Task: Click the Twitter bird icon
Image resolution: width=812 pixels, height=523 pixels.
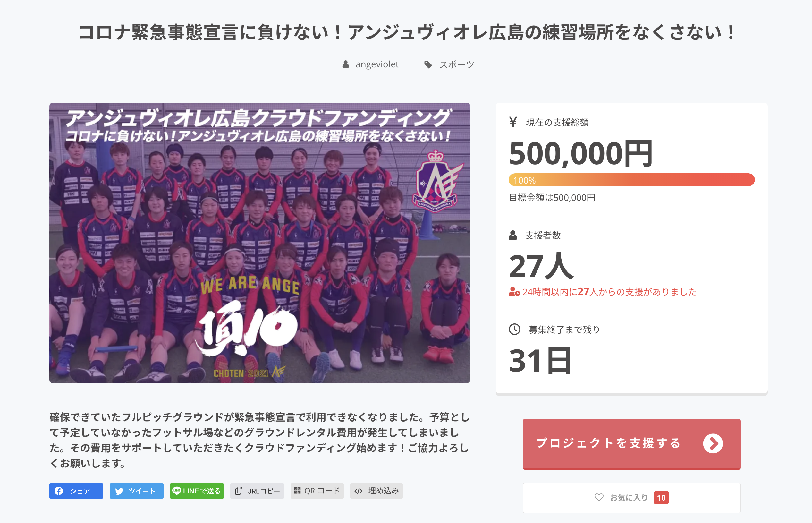Action: 119,491
